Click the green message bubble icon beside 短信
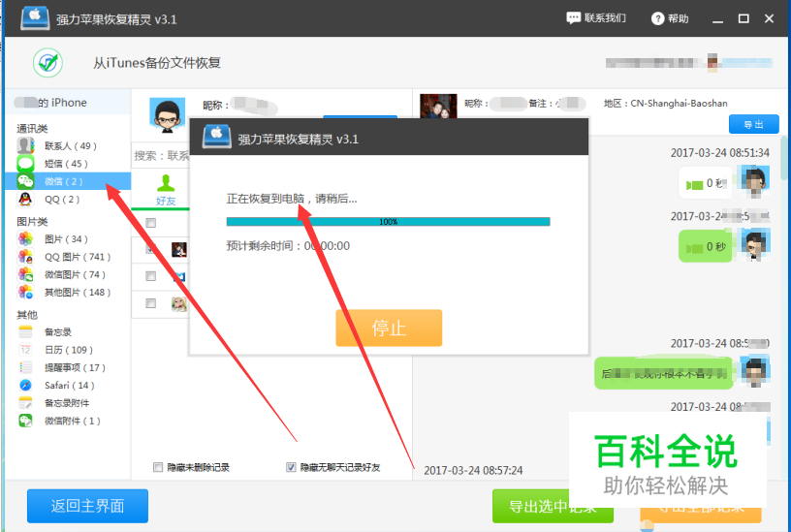 (25, 164)
